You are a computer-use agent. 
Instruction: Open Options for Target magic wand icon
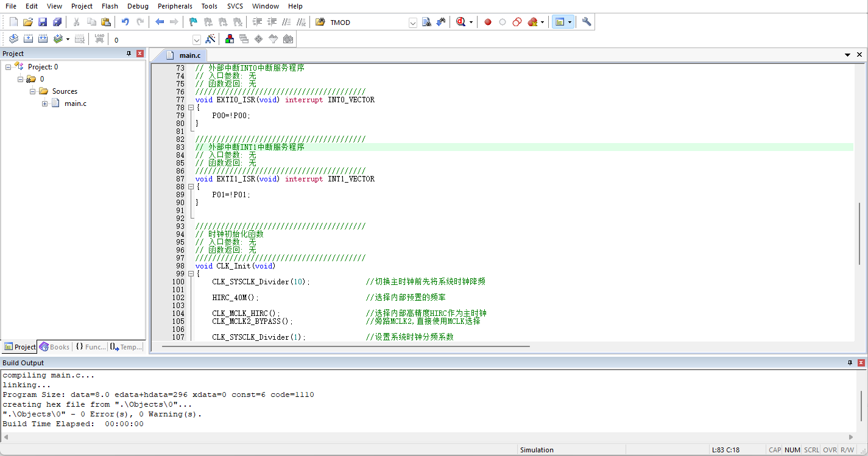coord(210,39)
